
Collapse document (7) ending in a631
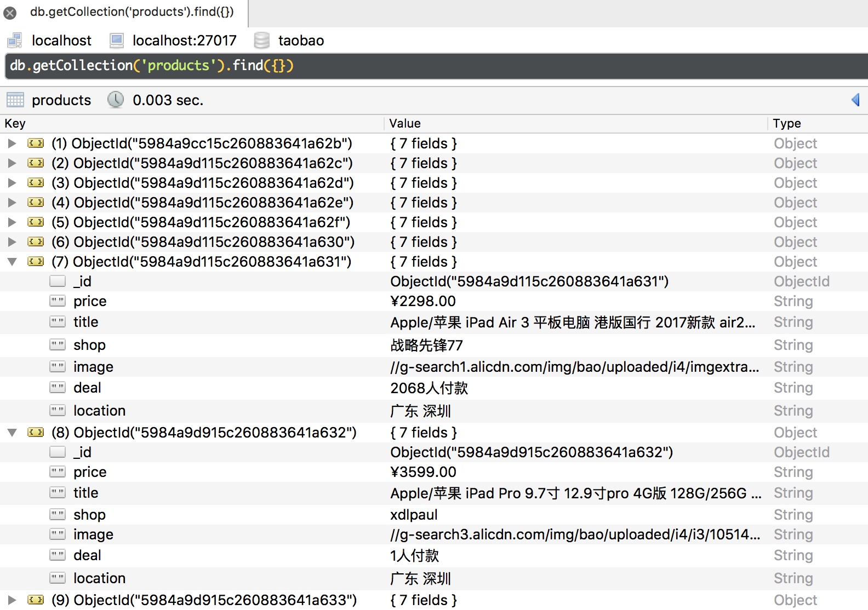pyautogui.click(x=12, y=262)
